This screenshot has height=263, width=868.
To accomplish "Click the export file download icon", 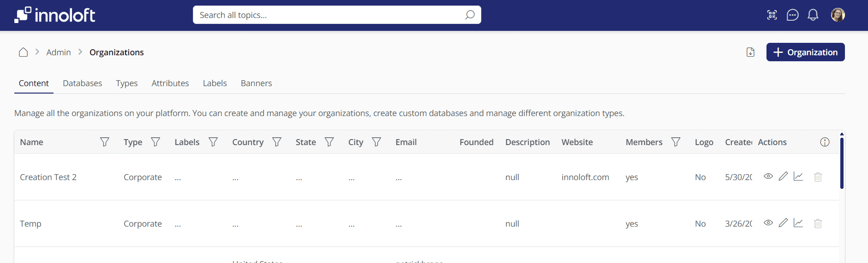I will (x=750, y=53).
